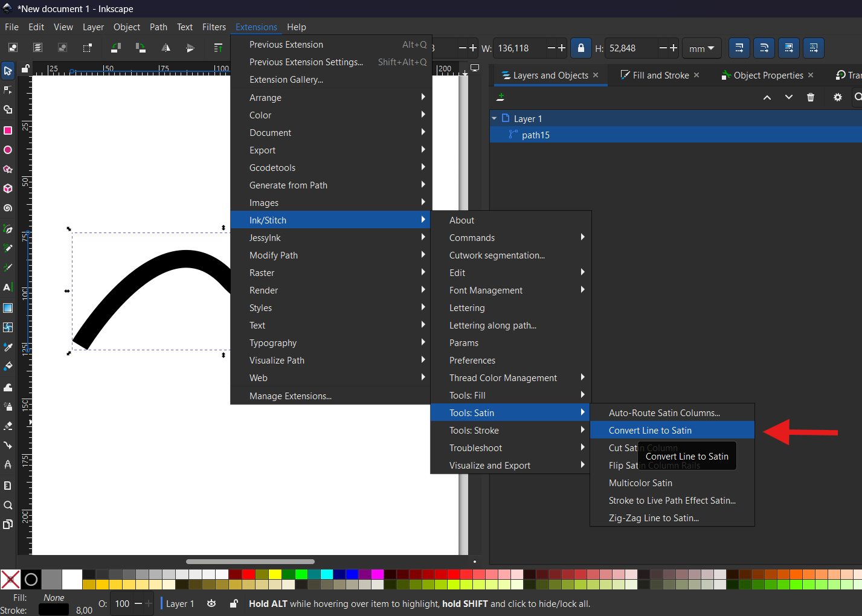Toggle width/height ratio lock
This screenshot has width=862, height=616.
click(x=581, y=48)
